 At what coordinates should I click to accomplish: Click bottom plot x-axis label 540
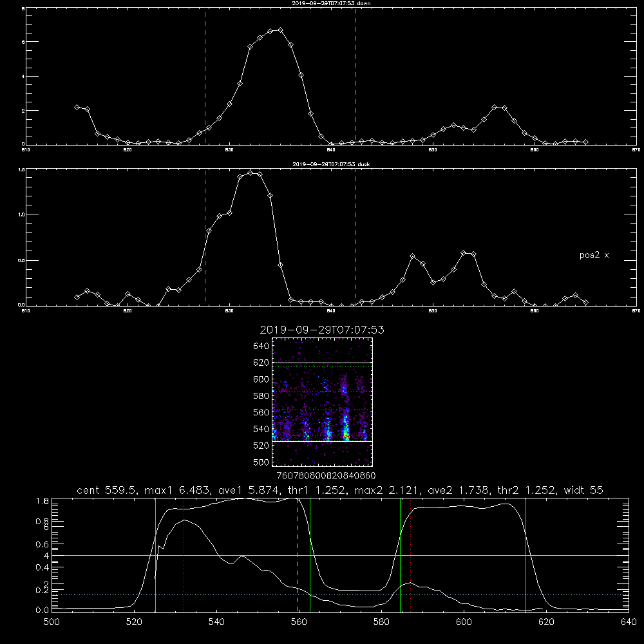(216, 622)
